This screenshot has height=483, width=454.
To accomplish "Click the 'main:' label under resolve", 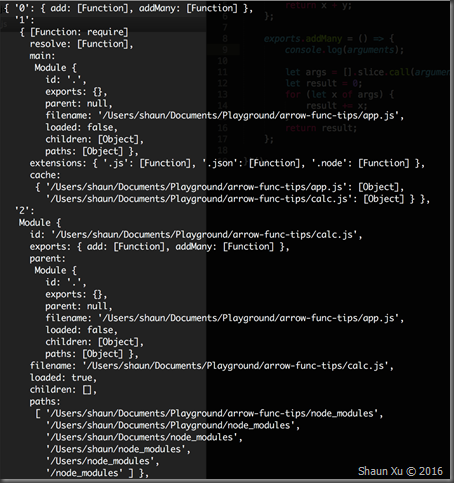I will [x=42, y=56].
